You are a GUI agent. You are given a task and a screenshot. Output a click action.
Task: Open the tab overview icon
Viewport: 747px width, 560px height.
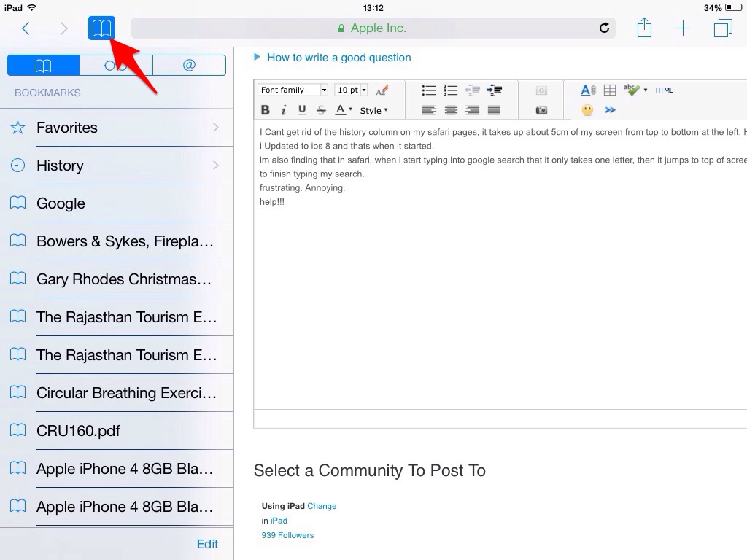click(x=722, y=28)
